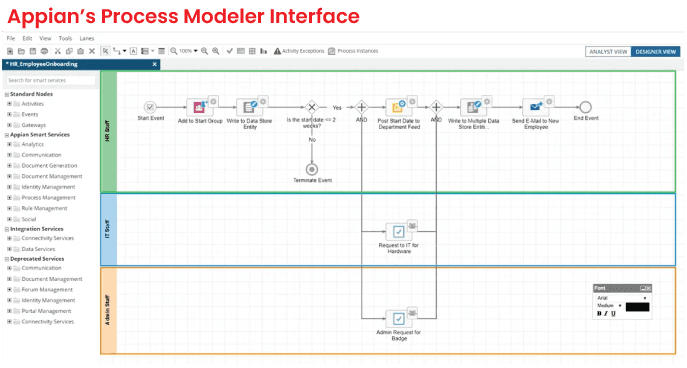Switch to Analyst View
This screenshot has width=687, height=368.
click(x=608, y=52)
